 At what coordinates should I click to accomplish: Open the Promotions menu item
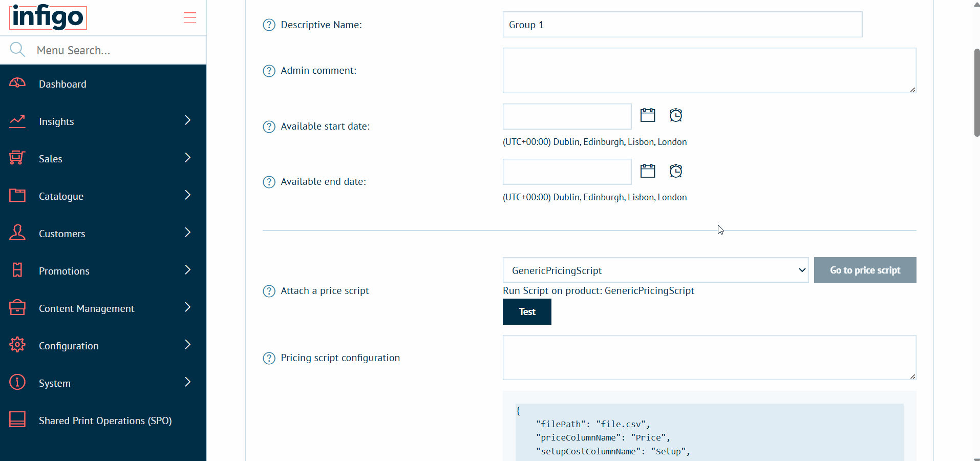pyautogui.click(x=103, y=271)
